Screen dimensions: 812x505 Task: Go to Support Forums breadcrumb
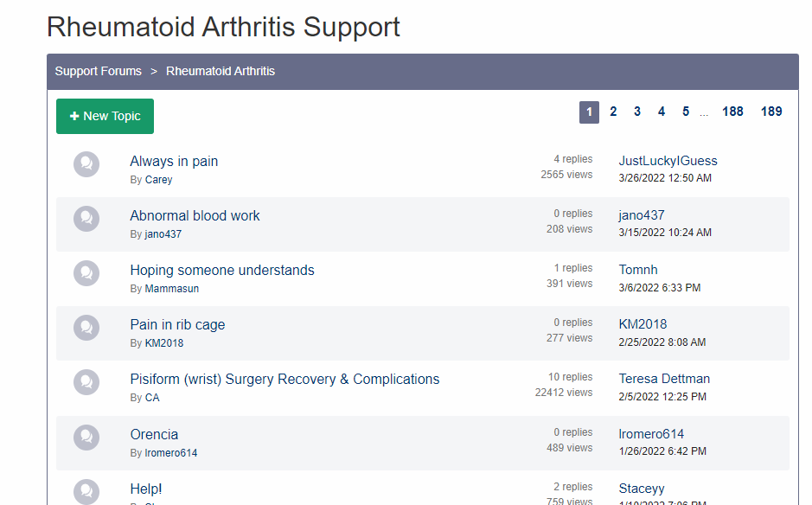tap(98, 71)
